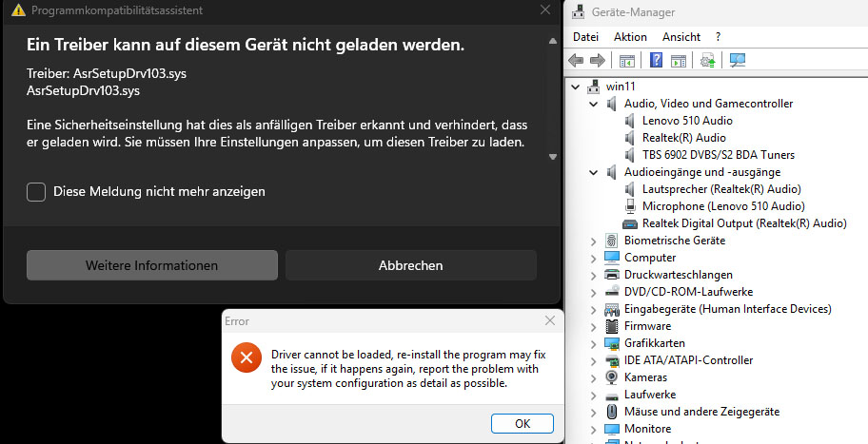
Task: Open Help via blue question mark icon
Action: tap(656, 60)
